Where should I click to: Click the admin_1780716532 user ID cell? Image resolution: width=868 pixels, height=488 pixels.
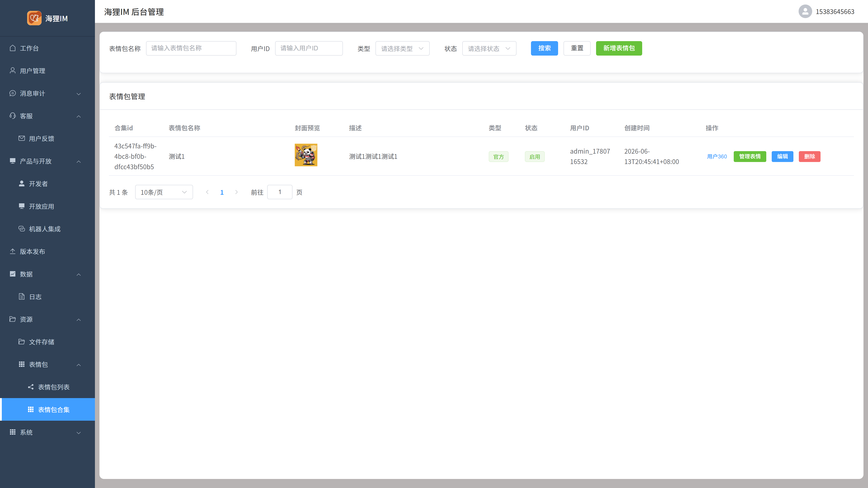(x=590, y=156)
